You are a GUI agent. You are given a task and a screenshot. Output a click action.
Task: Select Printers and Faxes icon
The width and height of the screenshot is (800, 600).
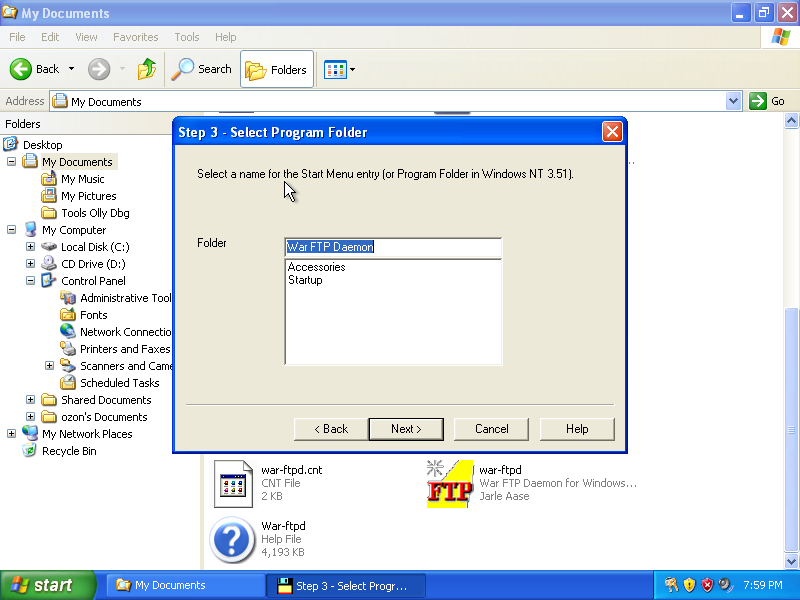coord(68,348)
